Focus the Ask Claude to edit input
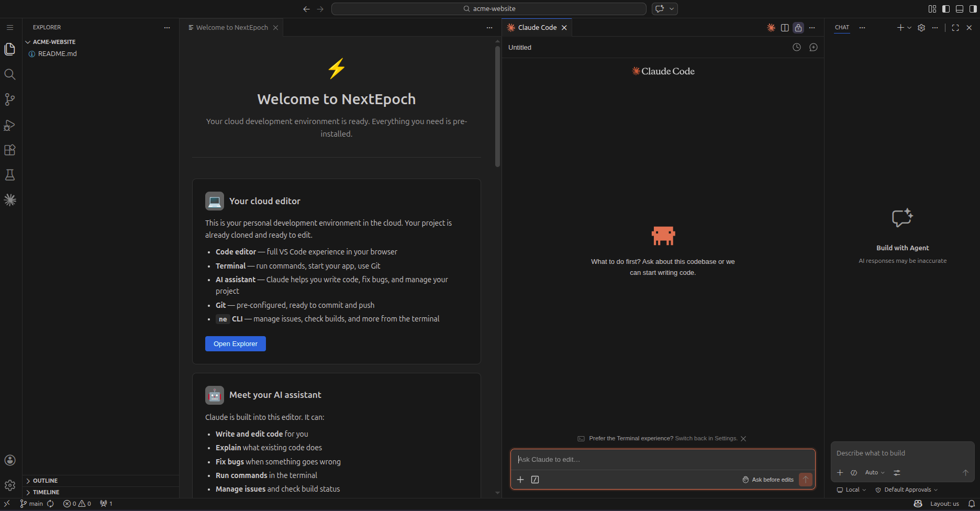Image resolution: width=980 pixels, height=511 pixels. pyautogui.click(x=663, y=460)
